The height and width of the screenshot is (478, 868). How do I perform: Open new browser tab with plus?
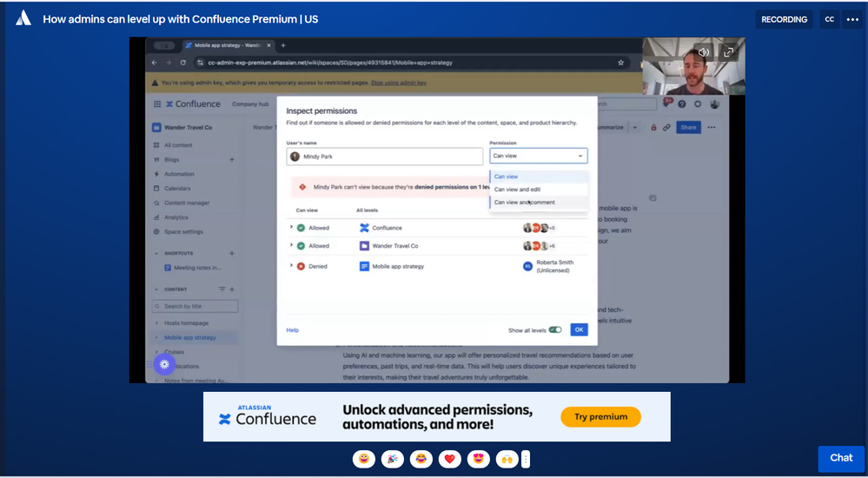(x=283, y=45)
